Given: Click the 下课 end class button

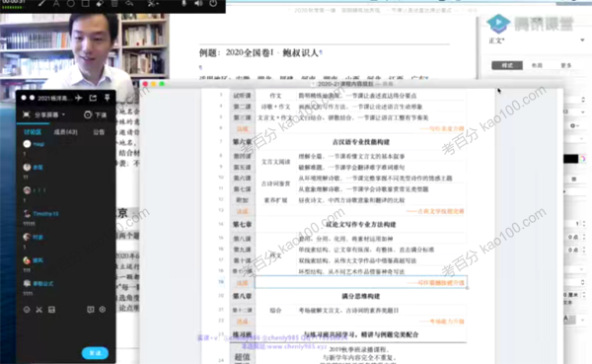Looking at the screenshot, I should pyautogui.click(x=95, y=114).
